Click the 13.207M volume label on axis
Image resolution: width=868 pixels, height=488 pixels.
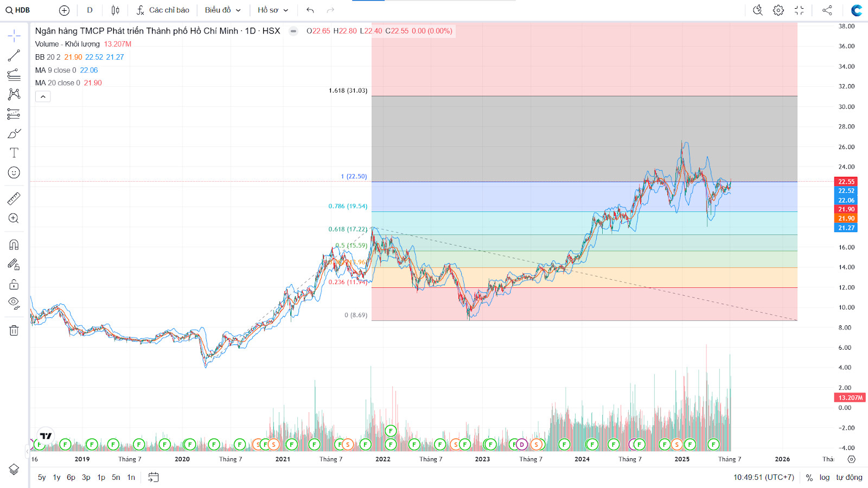[x=850, y=397]
